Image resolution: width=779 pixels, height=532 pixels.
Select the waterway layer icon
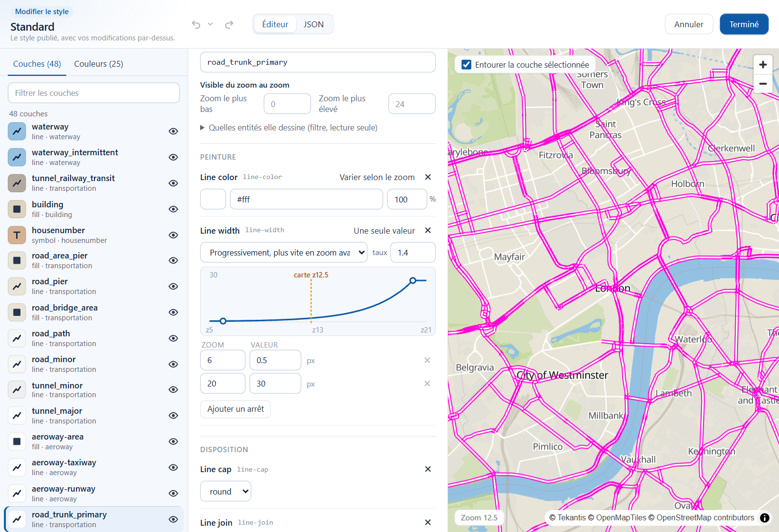click(x=17, y=131)
